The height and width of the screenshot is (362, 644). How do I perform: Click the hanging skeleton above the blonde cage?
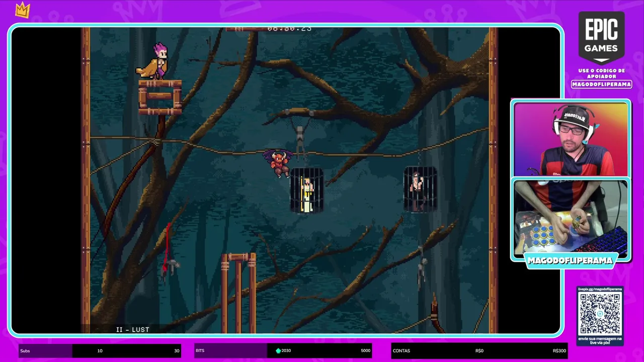click(x=300, y=136)
